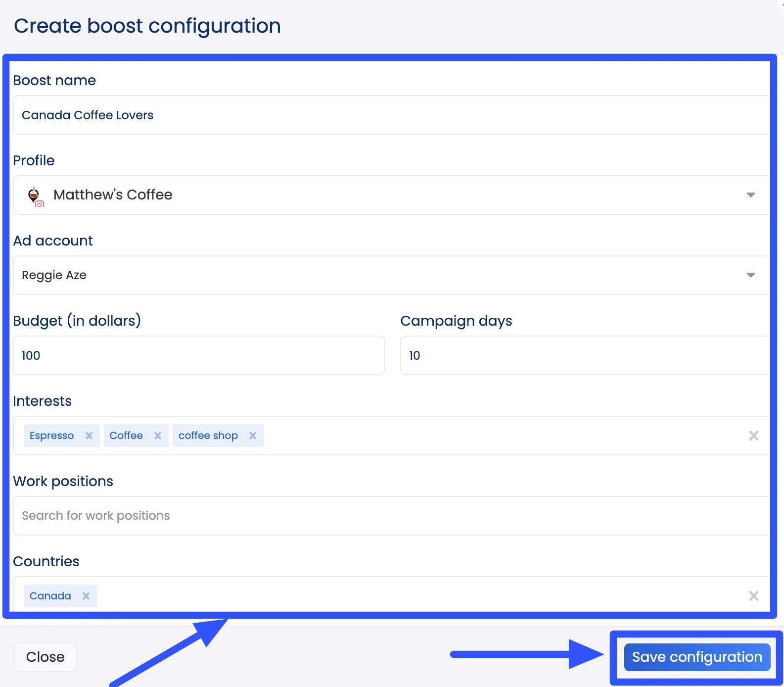Select the Canada tag label

(x=49, y=595)
